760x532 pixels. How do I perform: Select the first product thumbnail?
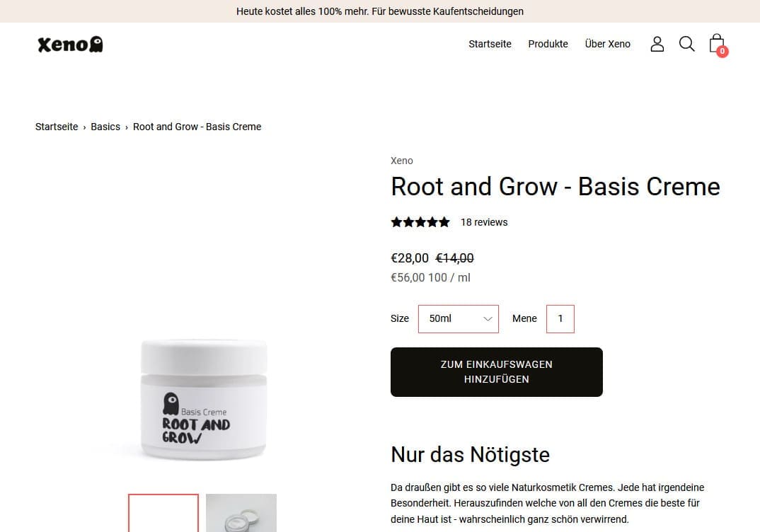coord(163,513)
